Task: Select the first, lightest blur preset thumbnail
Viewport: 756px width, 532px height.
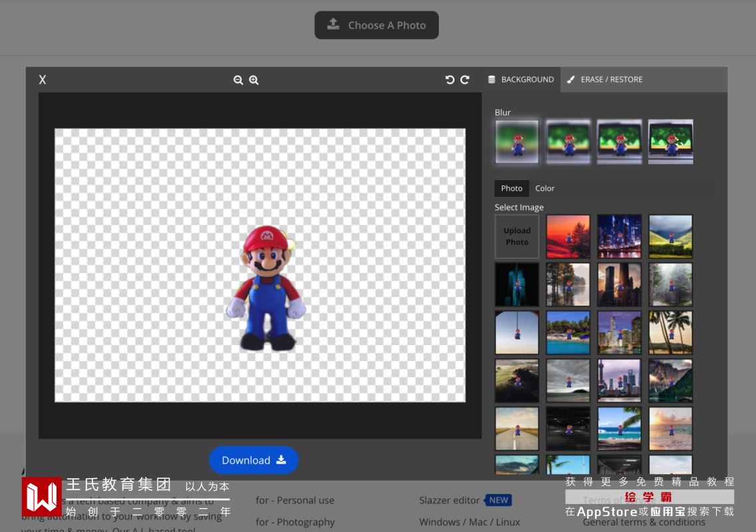Action: tap(517, 142)
